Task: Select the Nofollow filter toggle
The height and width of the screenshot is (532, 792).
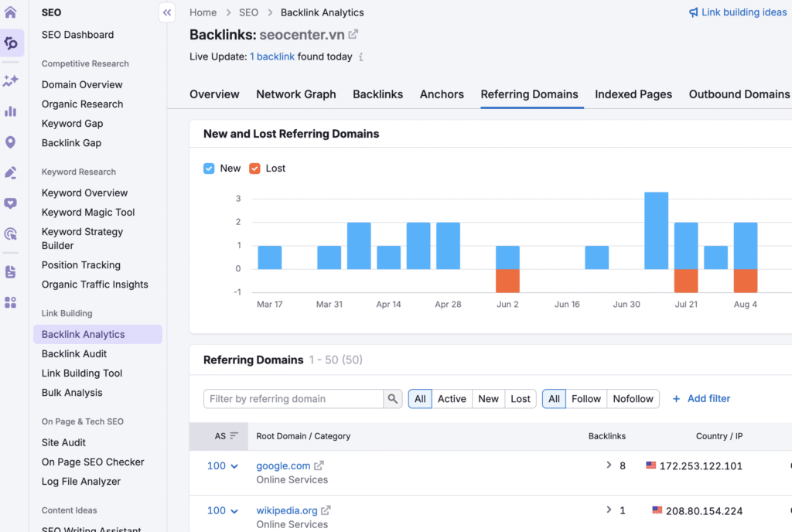Action: point(633,399)
